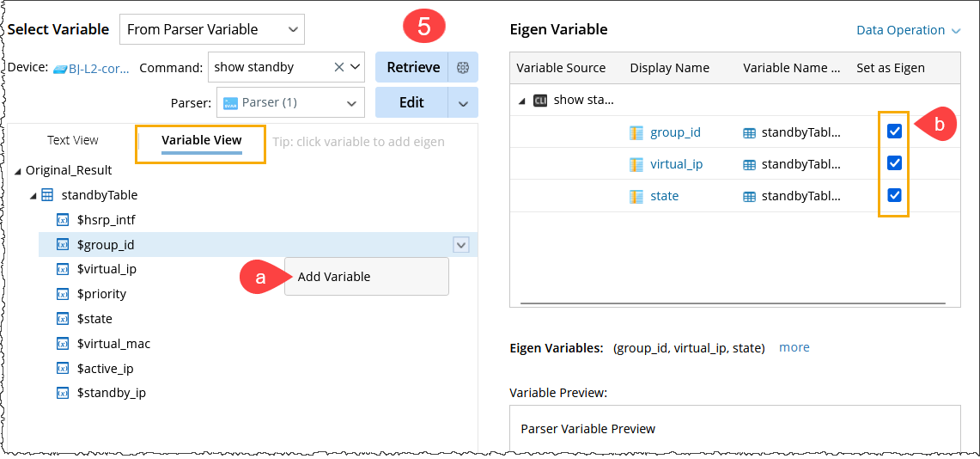Uncheck Set as Eigen for state
Image resolution: width=980 pixels, height=459 pixels.
point(894,195)
